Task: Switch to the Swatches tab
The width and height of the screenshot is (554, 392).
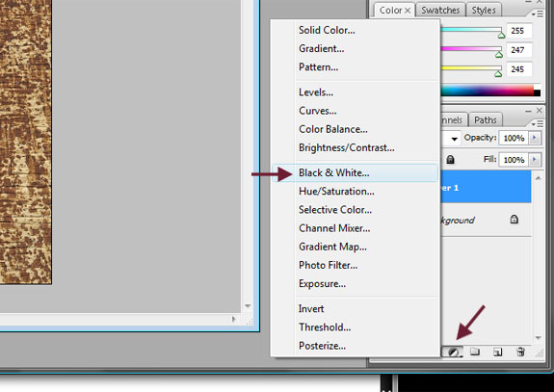Action: click(x=440, y=11)
